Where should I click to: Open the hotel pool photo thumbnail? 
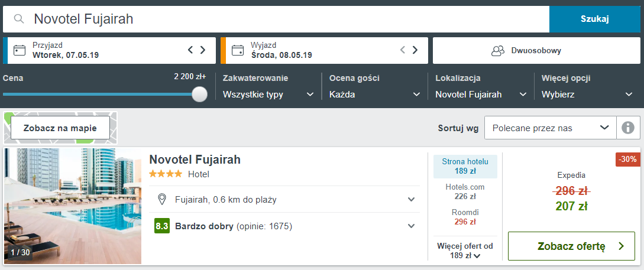coord(73,206)
